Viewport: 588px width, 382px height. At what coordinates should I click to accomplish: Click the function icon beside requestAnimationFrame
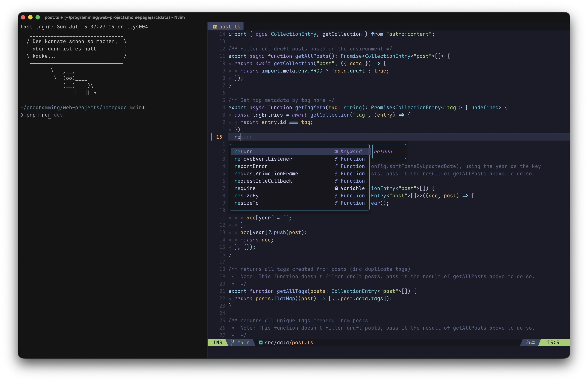tap(336, 174)
